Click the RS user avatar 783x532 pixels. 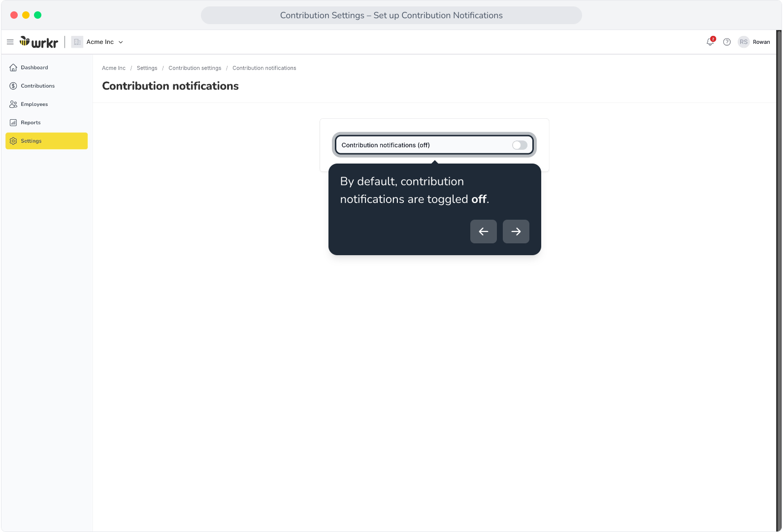pos(744,42)
